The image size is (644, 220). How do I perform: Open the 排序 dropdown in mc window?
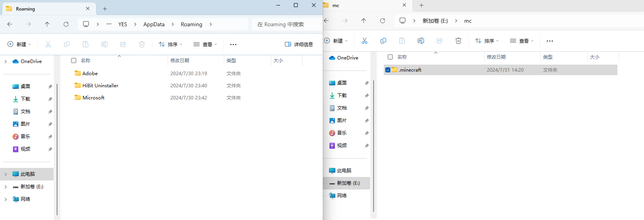click(x=487, y=41)
